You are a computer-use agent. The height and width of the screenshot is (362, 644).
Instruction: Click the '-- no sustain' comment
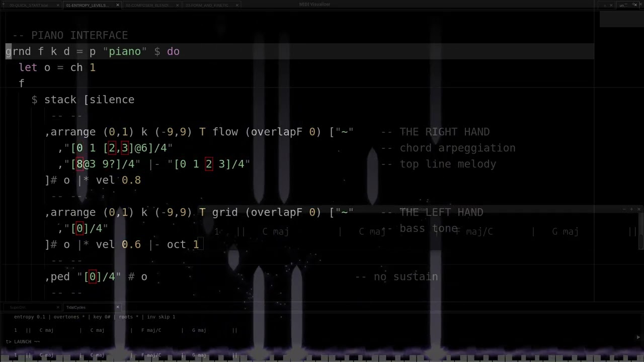click(396, 277)
